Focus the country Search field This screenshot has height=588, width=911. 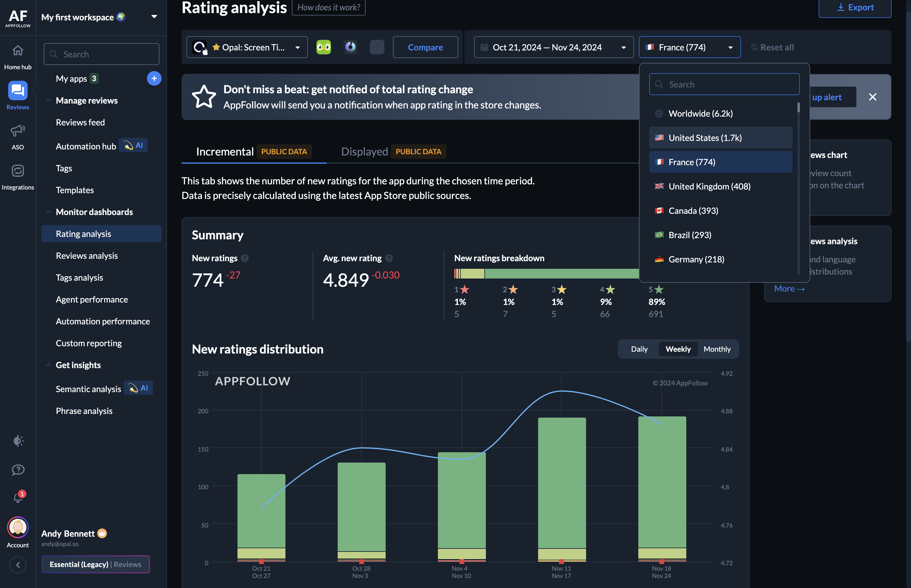pos(724,84)
